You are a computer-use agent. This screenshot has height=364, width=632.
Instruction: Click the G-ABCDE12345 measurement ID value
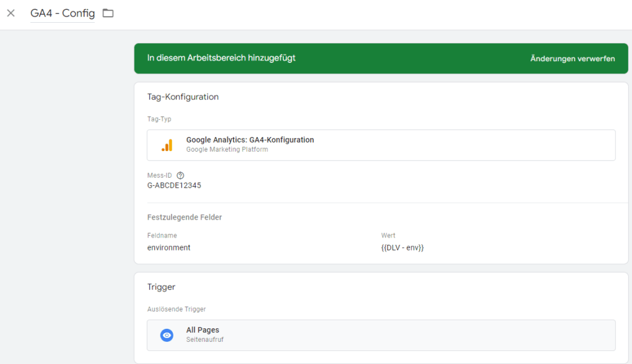[174, 185]
